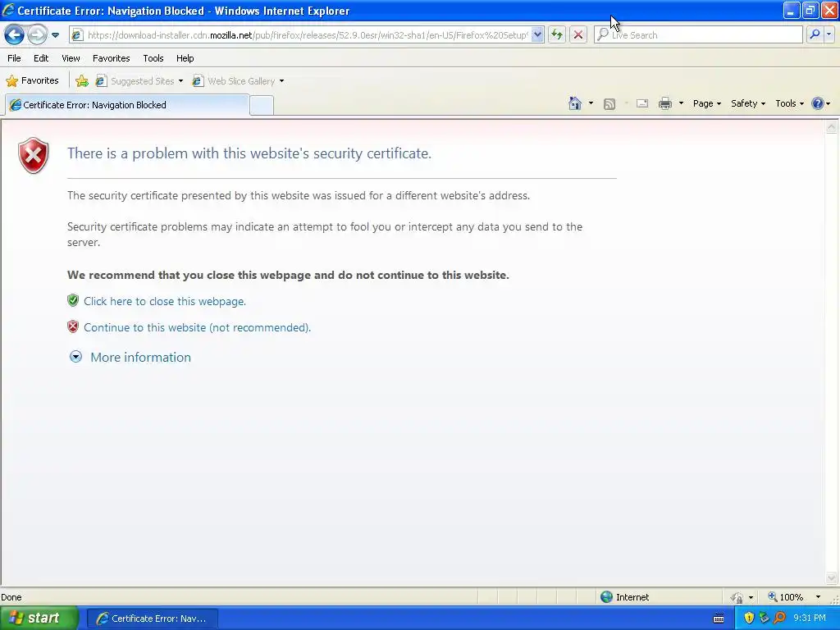Open the Suggested Sites link
This screenshot has height=630, width=840.
pos(135,81)
